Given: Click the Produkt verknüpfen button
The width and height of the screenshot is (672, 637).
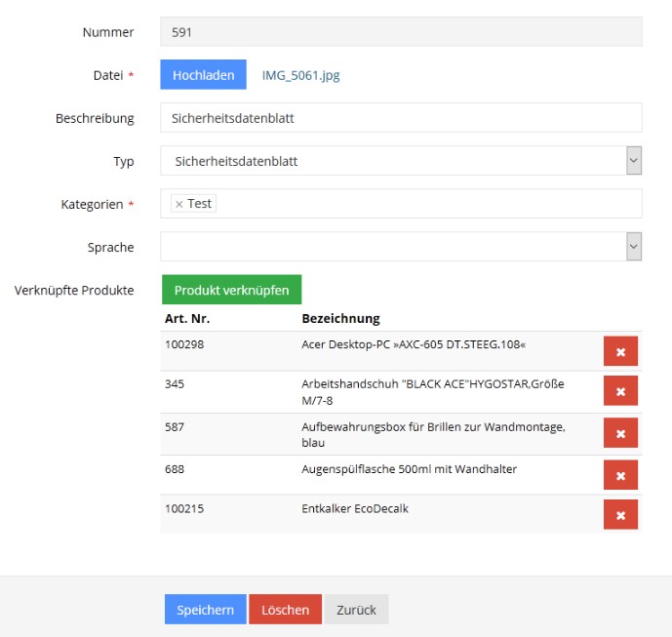Looking at the screenshot, I should click(231, 290).
